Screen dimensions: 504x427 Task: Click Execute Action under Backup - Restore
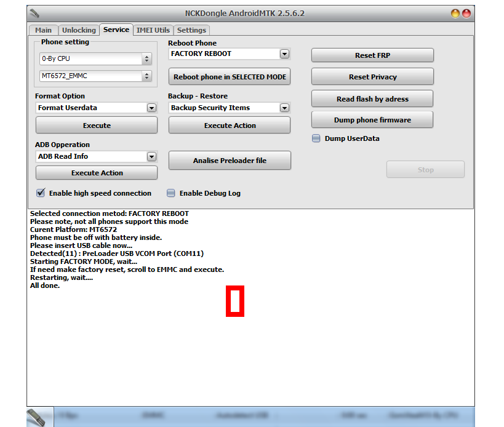(230, 126)
